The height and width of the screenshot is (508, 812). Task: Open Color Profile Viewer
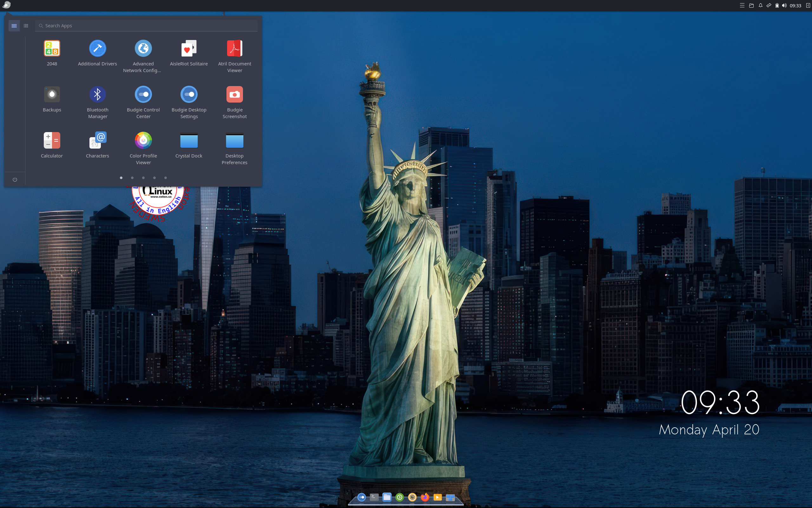(x=143, y=149)
